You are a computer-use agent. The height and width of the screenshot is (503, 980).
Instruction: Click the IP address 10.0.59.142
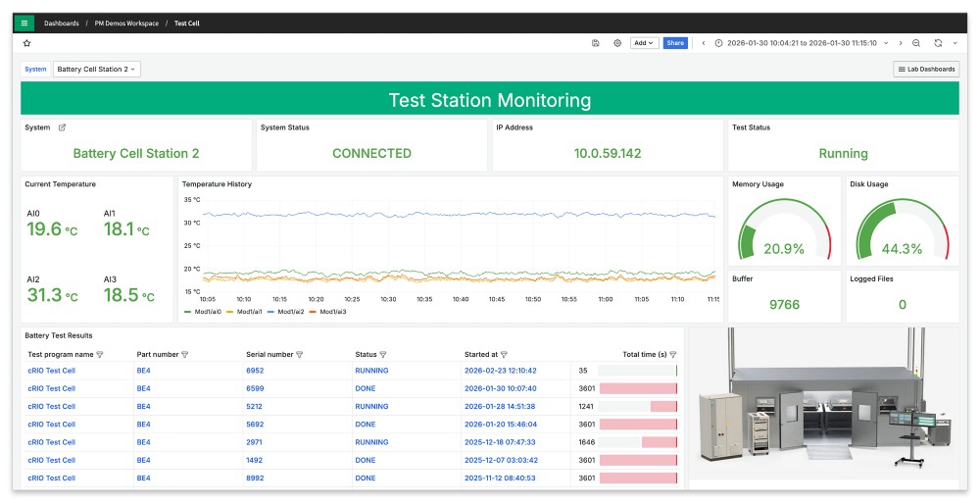tap(608, 154)
